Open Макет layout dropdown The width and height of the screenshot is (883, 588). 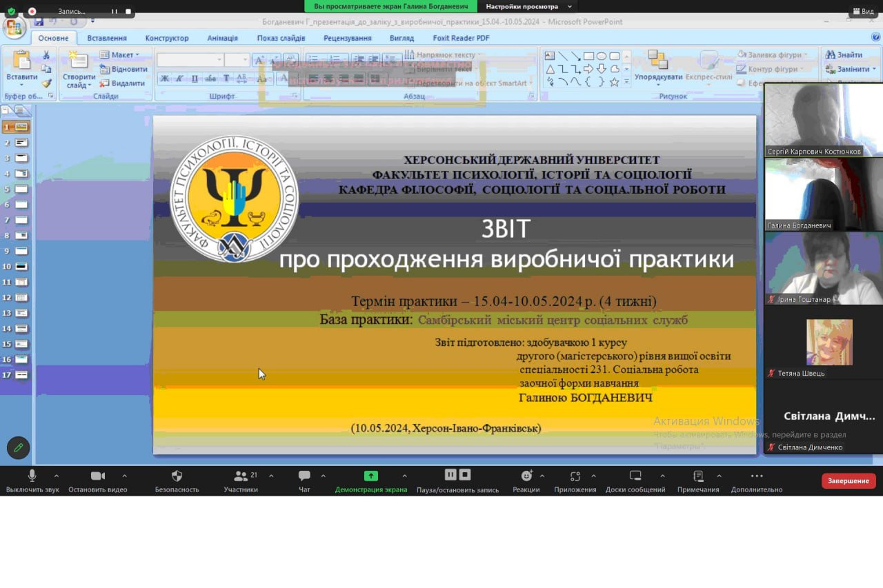[119, 54]
